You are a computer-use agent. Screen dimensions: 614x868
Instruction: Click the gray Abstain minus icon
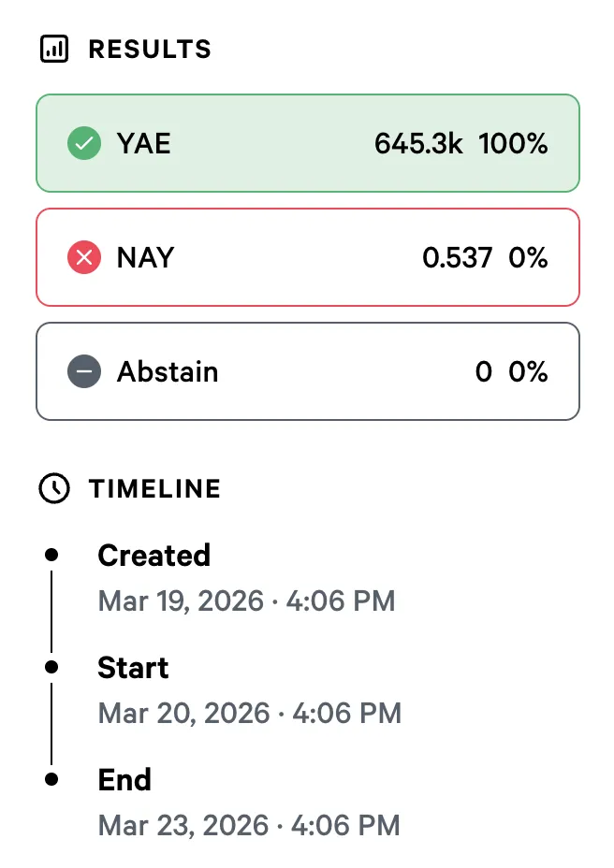pyautogui.click(x=84, y=371)
